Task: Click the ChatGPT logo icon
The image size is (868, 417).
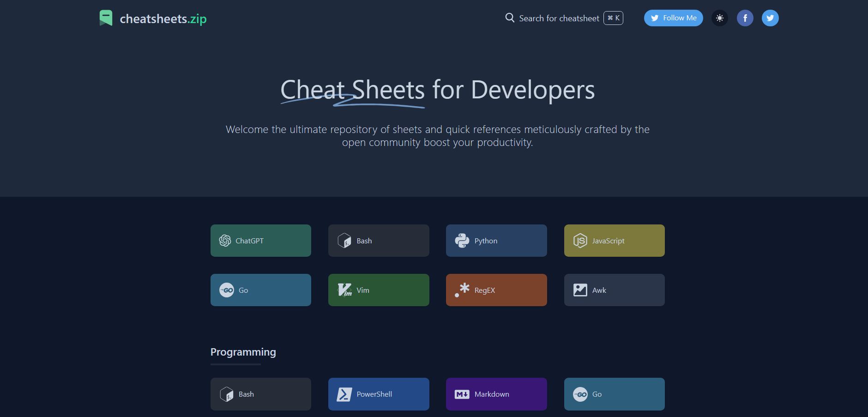Action: [225, 241]
